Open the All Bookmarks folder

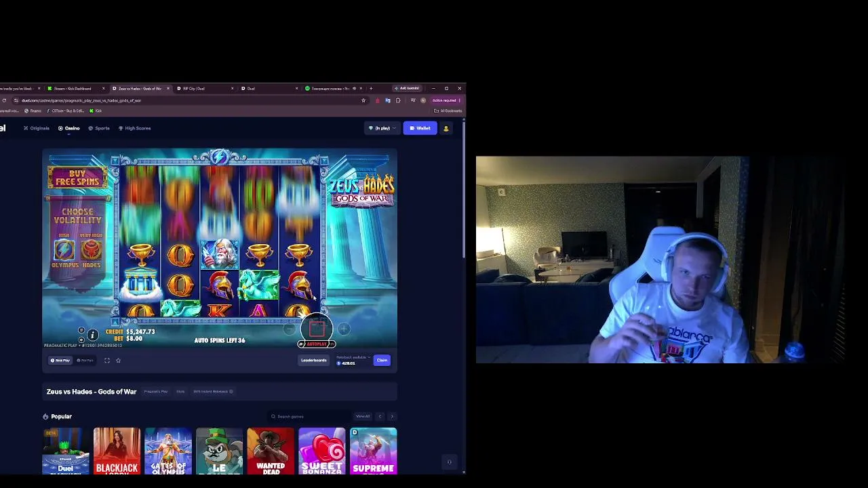coord(448,110)
